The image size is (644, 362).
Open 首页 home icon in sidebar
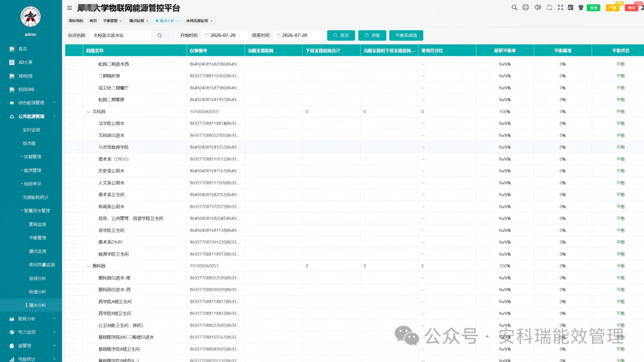(x=11, y=49)
